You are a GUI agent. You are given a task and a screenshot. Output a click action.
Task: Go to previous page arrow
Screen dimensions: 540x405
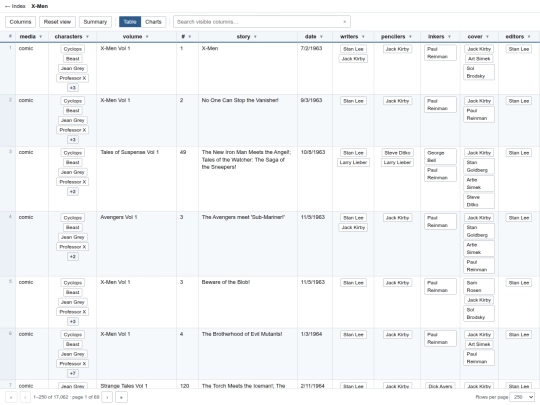pos(25,397)
